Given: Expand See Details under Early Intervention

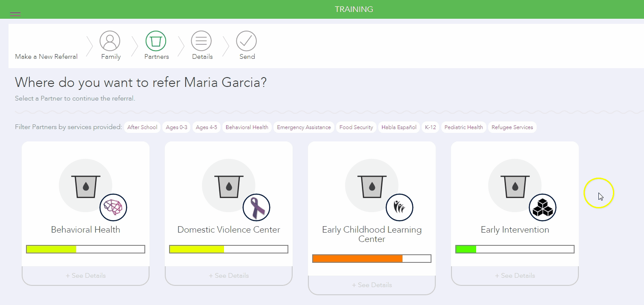Looking at the screenshot, I should coord(515,276).
